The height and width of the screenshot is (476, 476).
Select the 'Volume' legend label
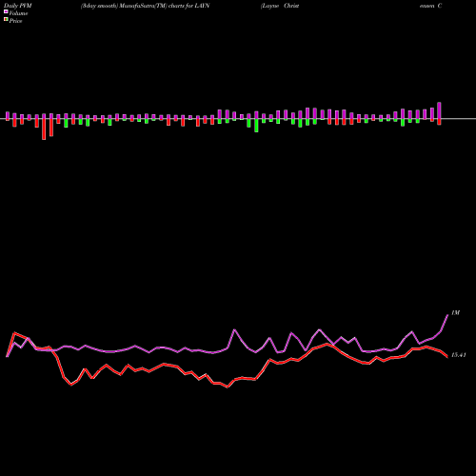point(18,13)
